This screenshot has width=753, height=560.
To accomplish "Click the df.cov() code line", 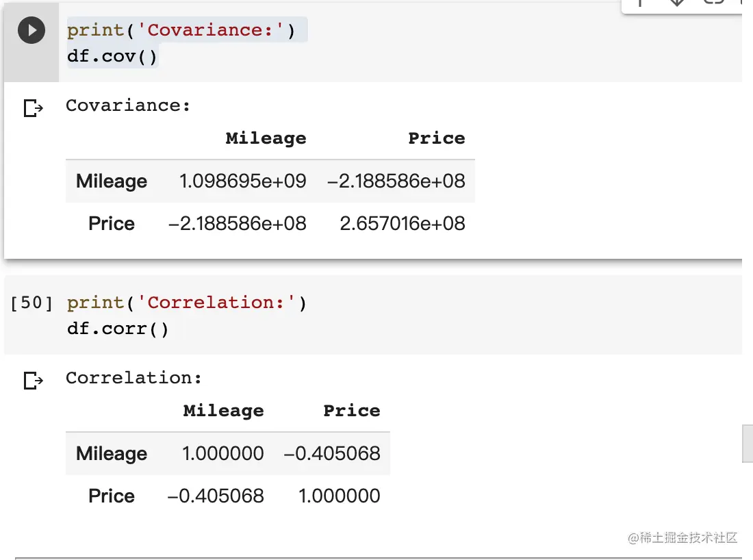I will (112, 56).
